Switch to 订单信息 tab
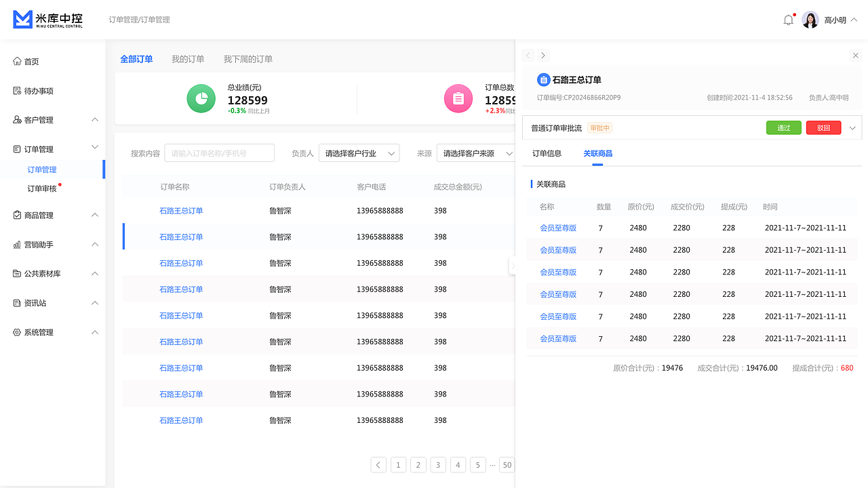The width and height of the screenshot is (868, 488). click(x=547, y=154)
